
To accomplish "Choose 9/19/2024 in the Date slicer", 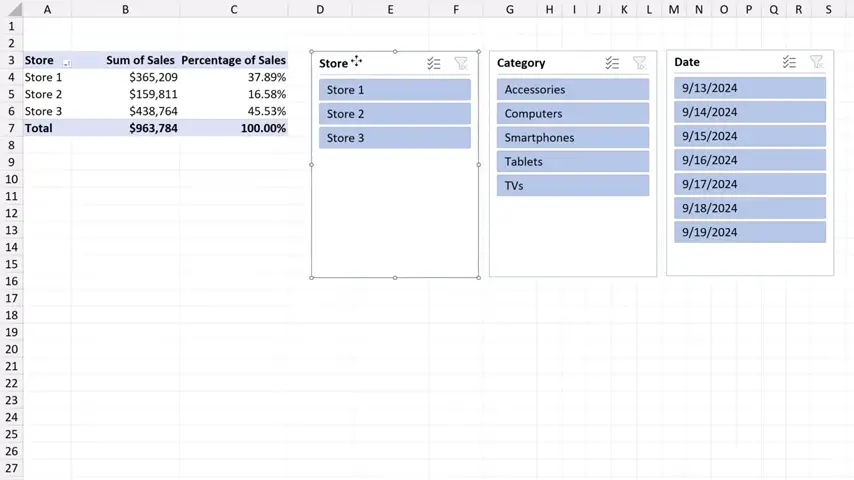I will click(750, 232).
